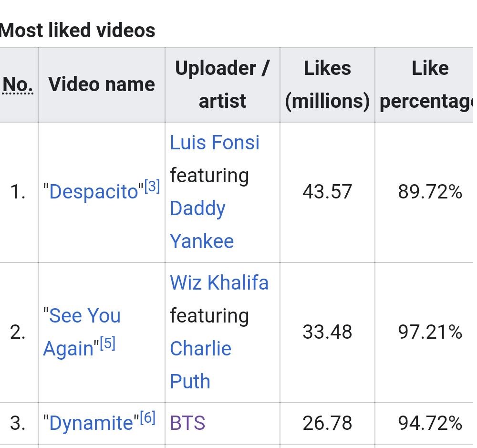The width and height of the screenshot is (477, 448).
Task: Click the 97.21% like percentage cell
Action: coord(430,332)
